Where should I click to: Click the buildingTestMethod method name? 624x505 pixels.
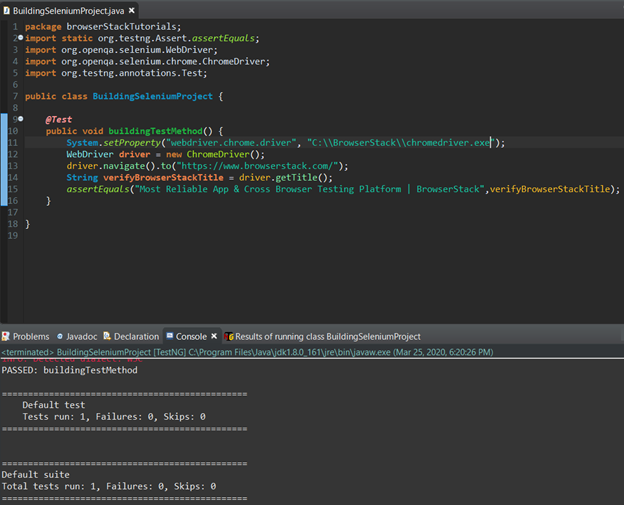pyautogui.click(x=155, y=131)
